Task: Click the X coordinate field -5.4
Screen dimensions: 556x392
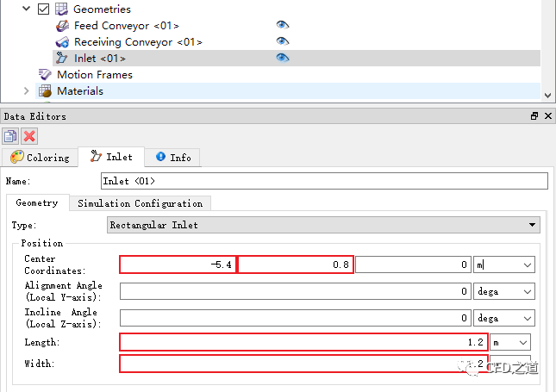Action: pos(178,264)
